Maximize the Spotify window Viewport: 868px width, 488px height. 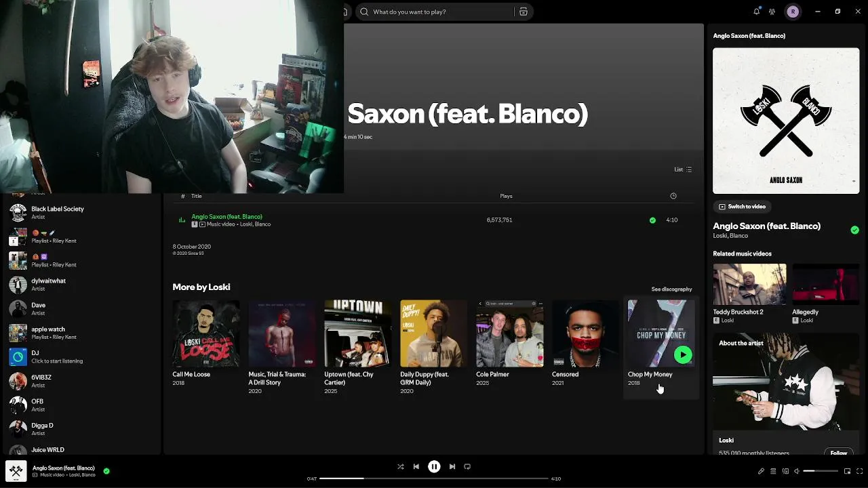click(x=837, y=12)
